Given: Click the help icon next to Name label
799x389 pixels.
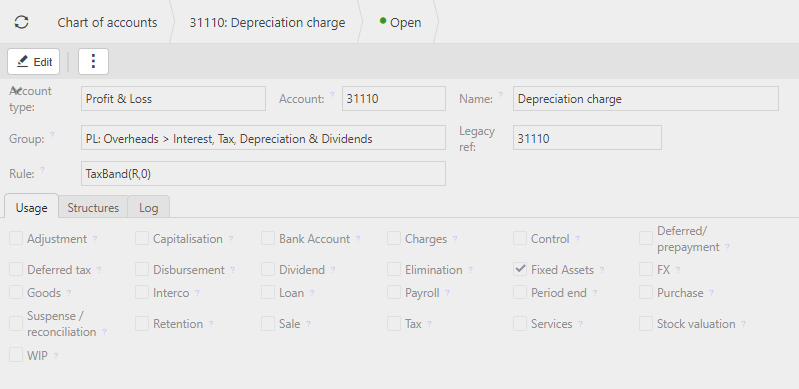Looking at the screenshot, I should [x=500, y=94].
